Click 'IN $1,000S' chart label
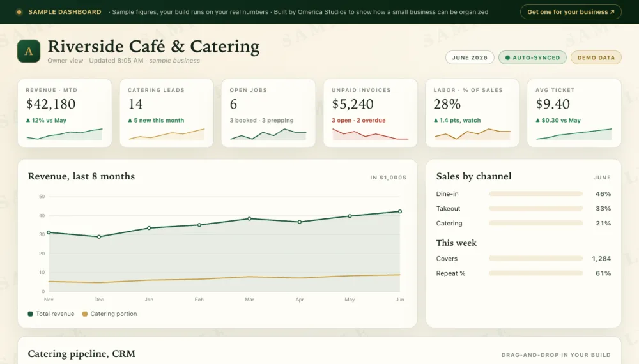The image size is (639, 364). click(388, 178)
